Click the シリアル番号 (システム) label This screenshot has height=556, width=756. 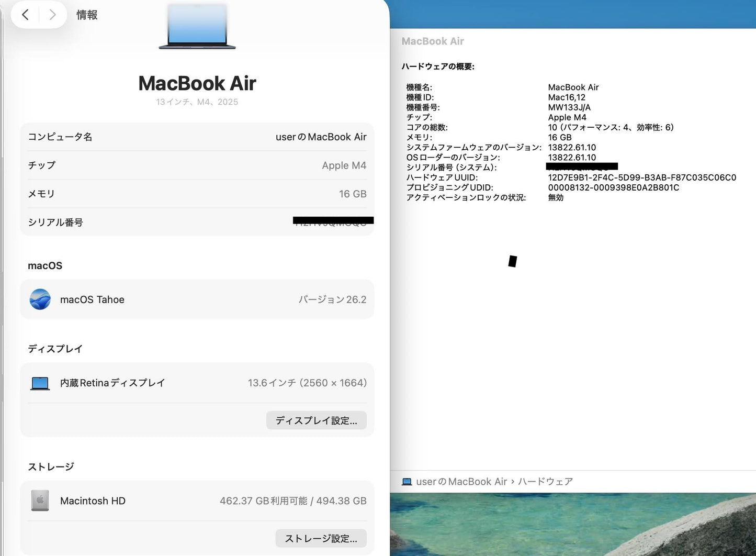pos(452,168)
